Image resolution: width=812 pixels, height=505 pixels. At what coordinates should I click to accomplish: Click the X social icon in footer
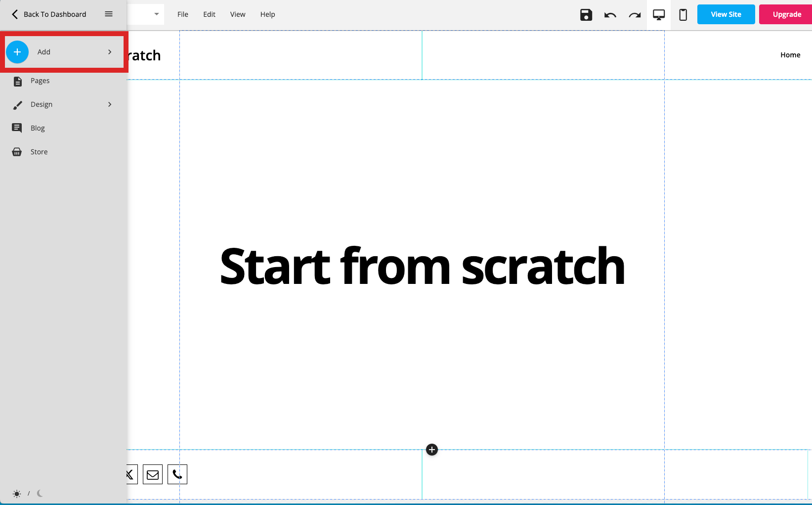pos(131,475)
